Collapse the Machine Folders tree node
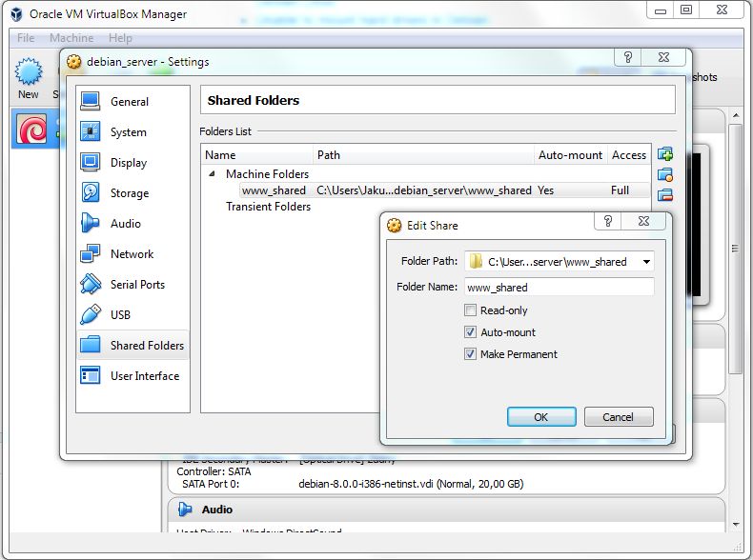Viewport: 753px width, 560px height. tap(212, 173)
